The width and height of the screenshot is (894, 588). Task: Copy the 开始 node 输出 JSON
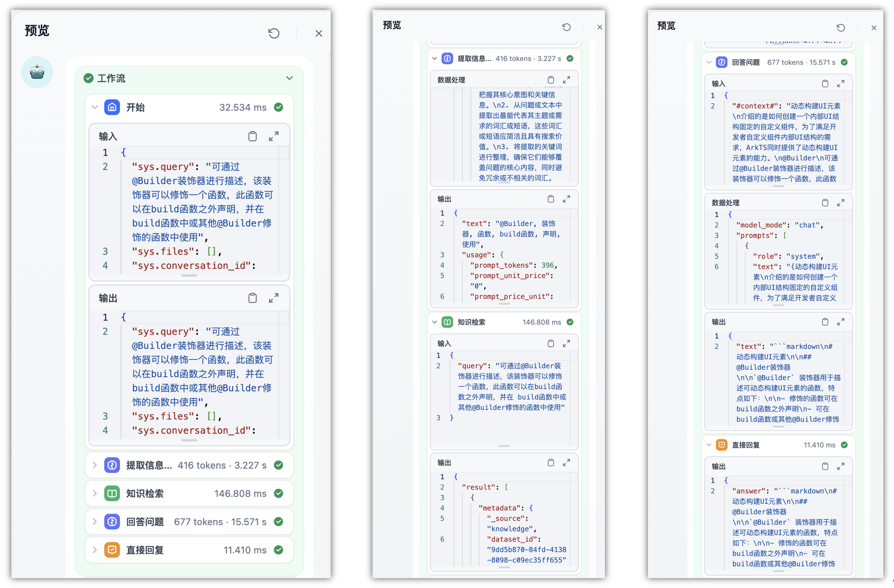click(253, 298)
